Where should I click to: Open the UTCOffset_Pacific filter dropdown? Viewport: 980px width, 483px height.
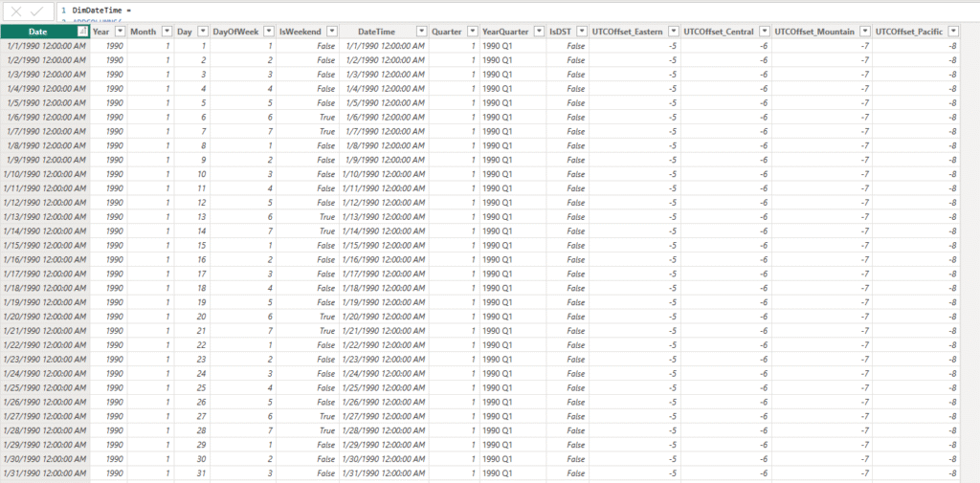tap(953, 32)
